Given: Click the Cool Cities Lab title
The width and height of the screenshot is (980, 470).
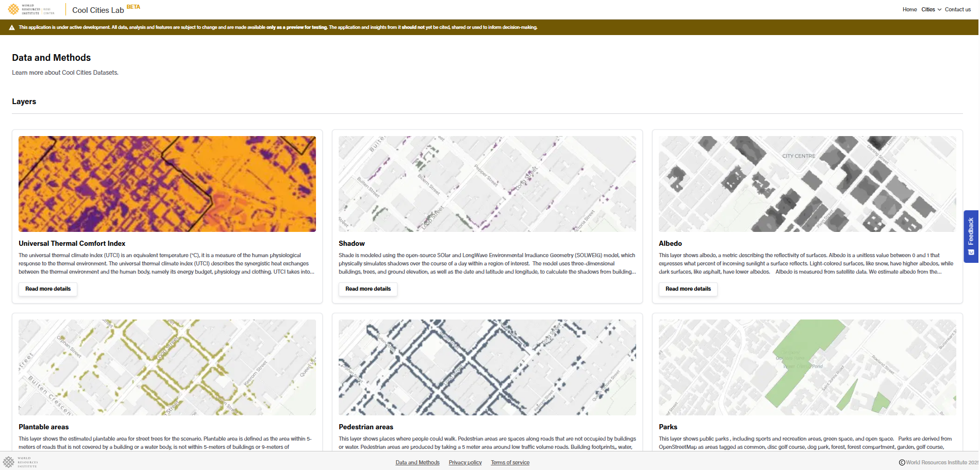Looking at the screenshot, I should (x=98, y=10).
